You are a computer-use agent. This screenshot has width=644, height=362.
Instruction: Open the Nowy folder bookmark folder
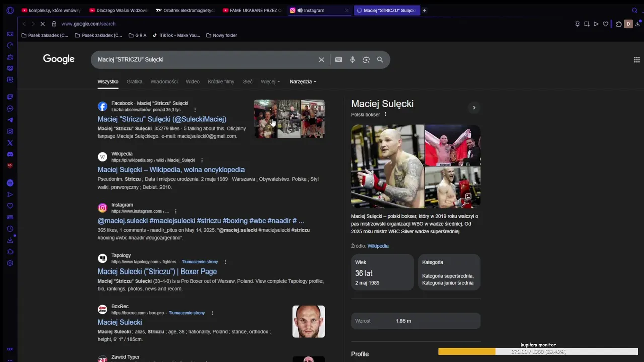(x=221, y=35)
